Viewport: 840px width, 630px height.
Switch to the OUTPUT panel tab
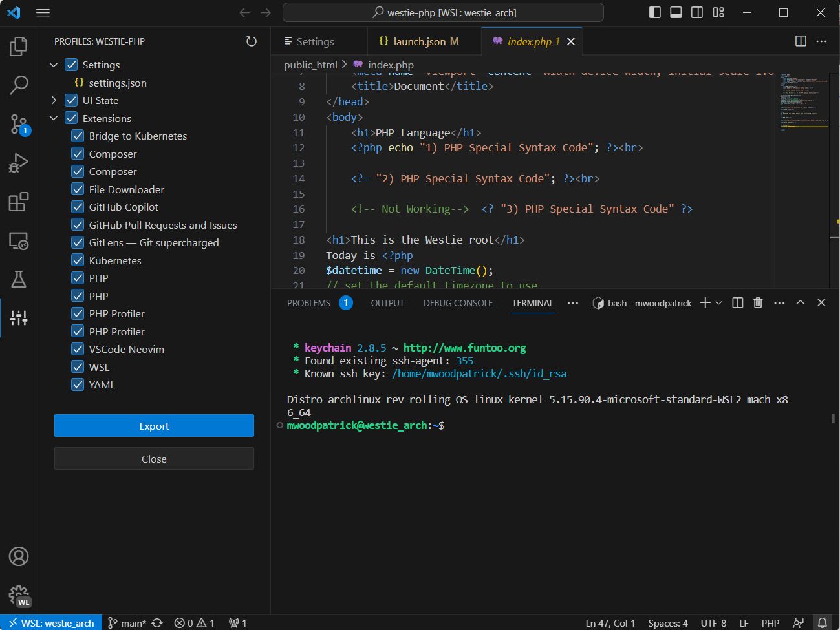point(387,302)
